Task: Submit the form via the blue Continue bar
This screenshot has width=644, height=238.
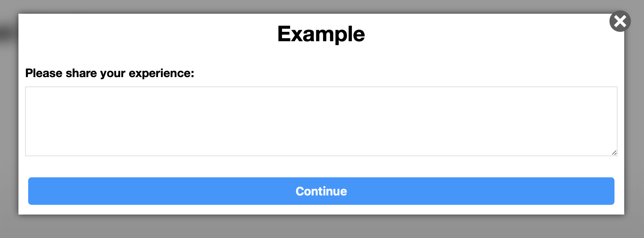Action: pos(321,191)
